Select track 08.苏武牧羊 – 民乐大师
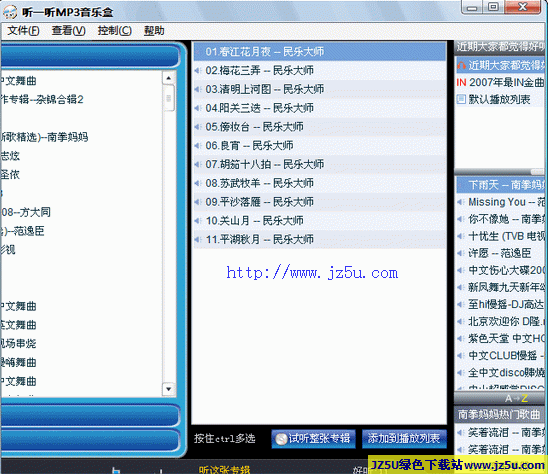The width and height of the screenshot is (548, 474). pos(320,183)
